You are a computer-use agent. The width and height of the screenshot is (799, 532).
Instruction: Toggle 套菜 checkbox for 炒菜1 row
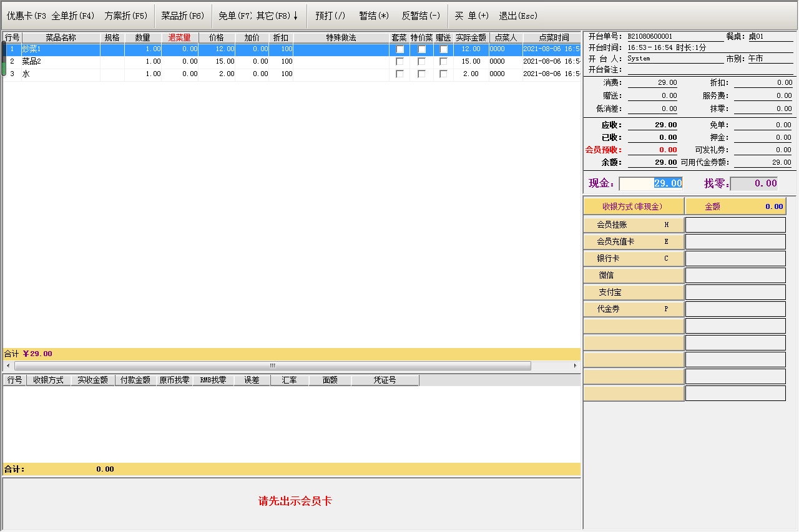[399, 49]
